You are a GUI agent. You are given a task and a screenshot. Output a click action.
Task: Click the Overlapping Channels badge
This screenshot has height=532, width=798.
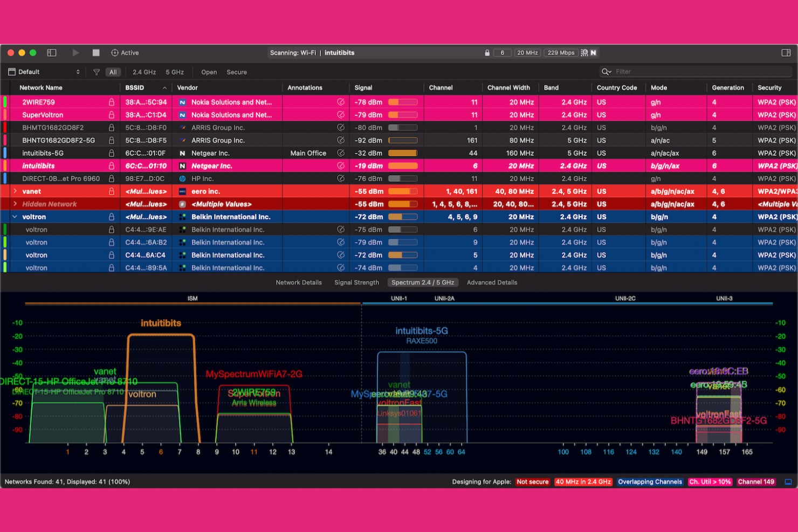(650, 482)
